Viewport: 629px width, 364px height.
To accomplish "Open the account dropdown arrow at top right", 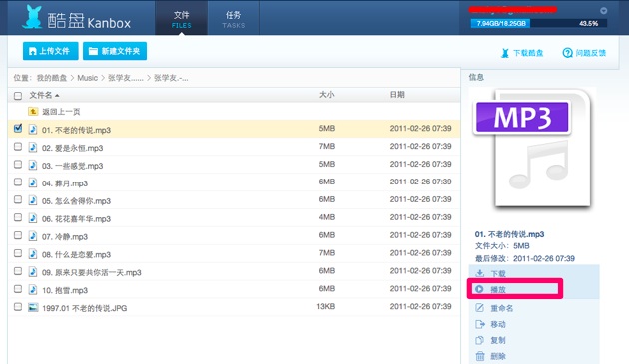I will (x=603, y=11).
